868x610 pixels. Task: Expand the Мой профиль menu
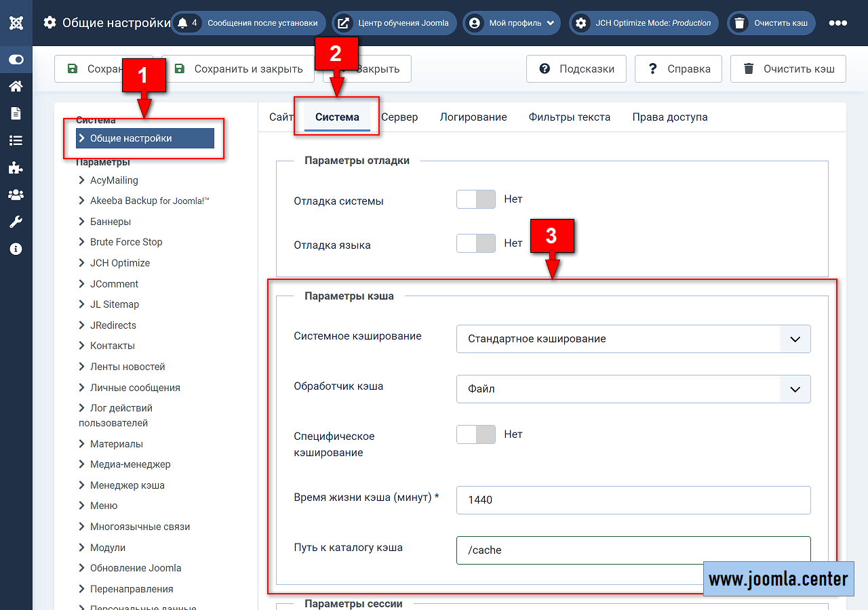click(x=512, y=23)
